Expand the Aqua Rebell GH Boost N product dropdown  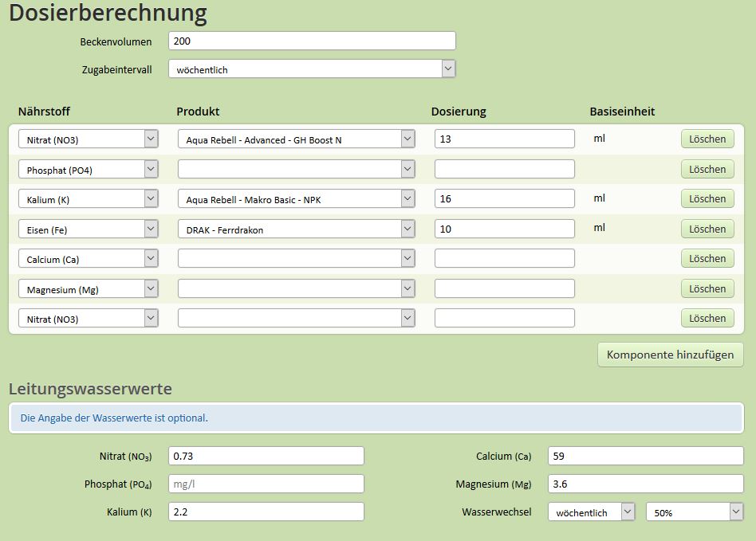click(x=296, y=139)
